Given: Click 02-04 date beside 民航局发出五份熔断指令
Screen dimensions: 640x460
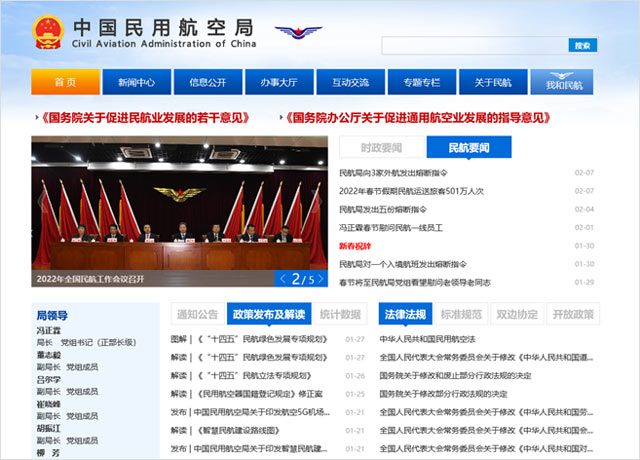Looking at the screenshot, I should pyautogui.click(x=584, y=209).
